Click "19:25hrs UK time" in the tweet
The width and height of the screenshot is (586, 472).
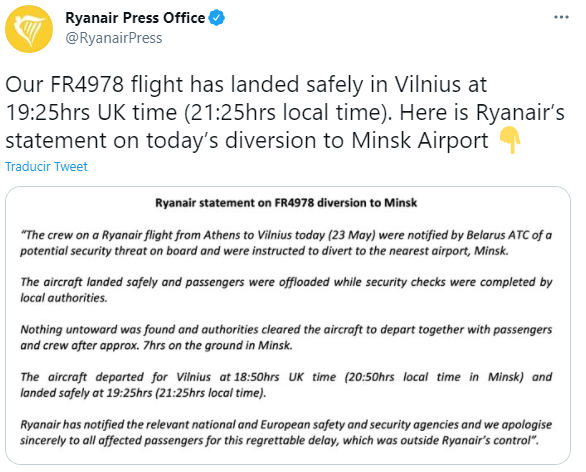(x=91, y=112)
